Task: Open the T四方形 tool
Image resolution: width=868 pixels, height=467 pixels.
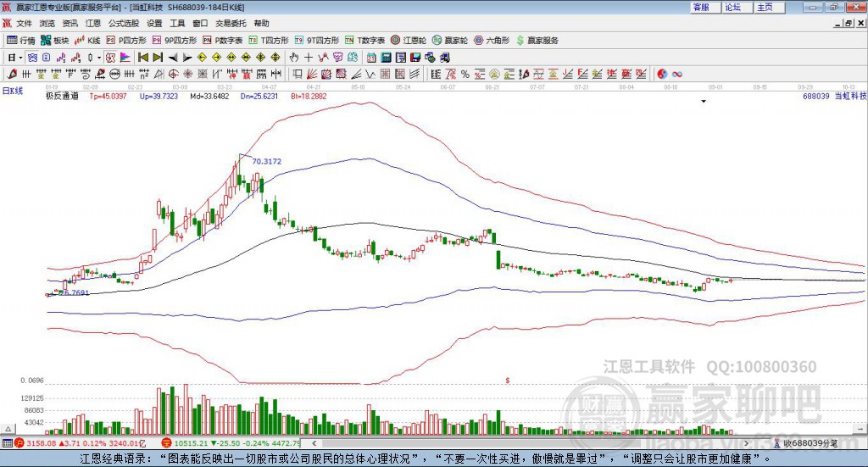Action: tap(269, 41)
